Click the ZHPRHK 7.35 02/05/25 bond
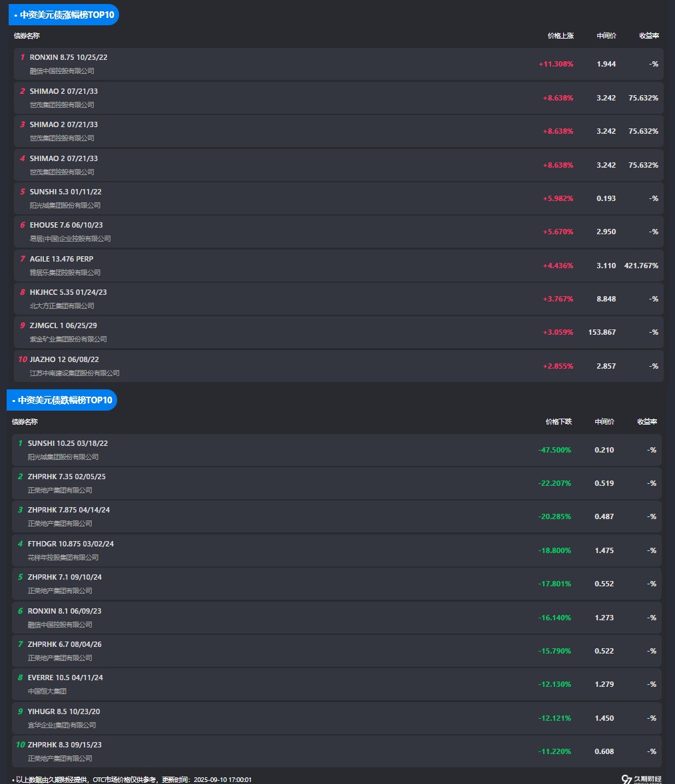This screenshot has height=784, width=675. pos(67,477)
